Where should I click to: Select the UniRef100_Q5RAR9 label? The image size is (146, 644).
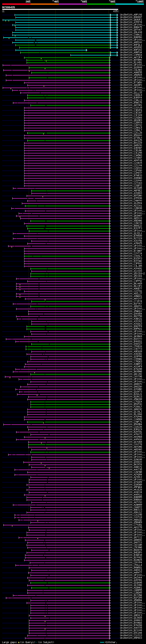pyautogui.click(x=131, y=522)
